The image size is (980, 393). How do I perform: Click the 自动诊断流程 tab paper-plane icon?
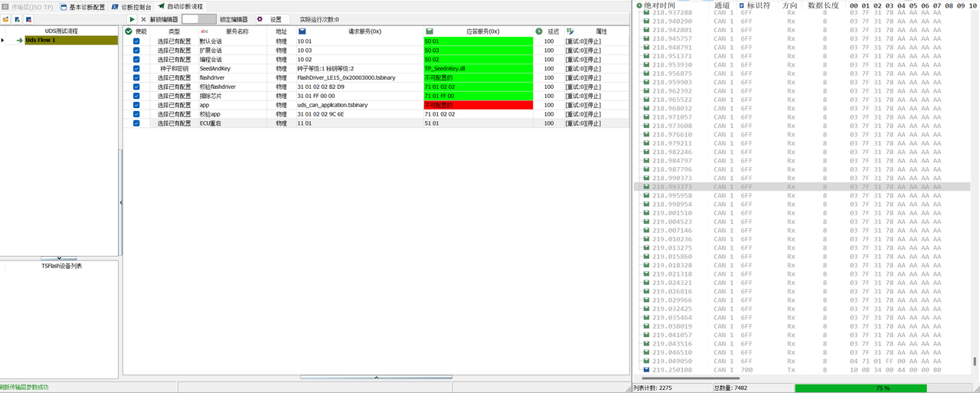coord(162,7)
